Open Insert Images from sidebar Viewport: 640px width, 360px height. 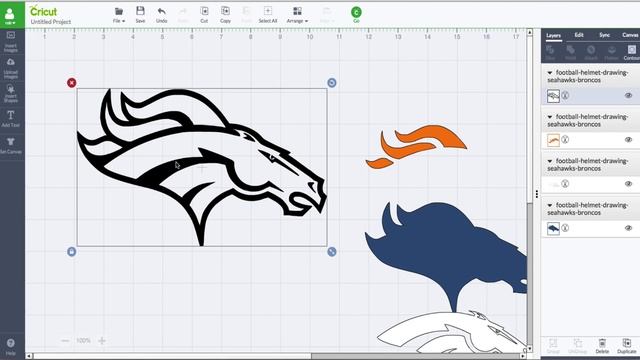pos(11,41)
